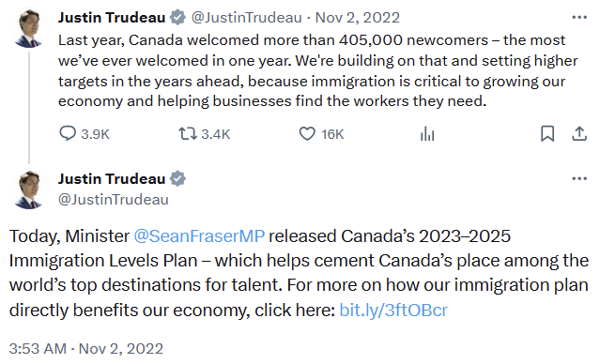Click the Justin Trudeau name on first tweet

[x=112, y=18]
